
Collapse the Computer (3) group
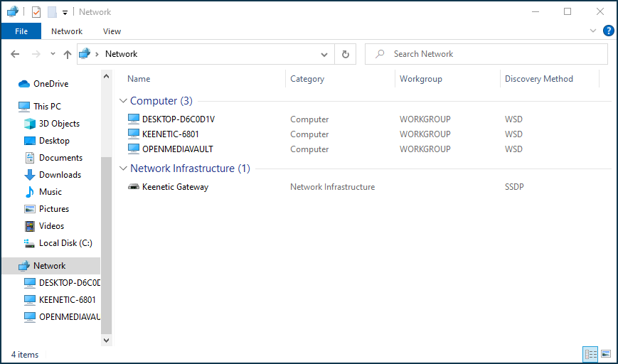(x=123, y=101)
